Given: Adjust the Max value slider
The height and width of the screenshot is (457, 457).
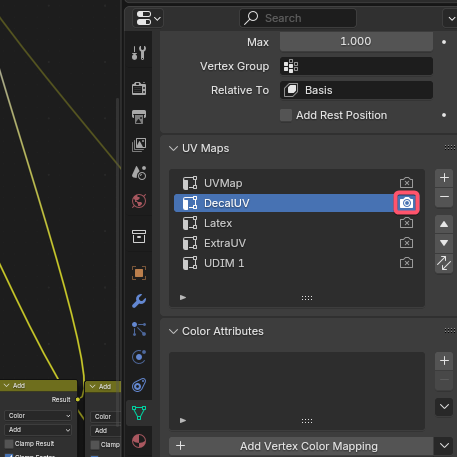Looking at the screenshot, I should click(x=356, y=42).
